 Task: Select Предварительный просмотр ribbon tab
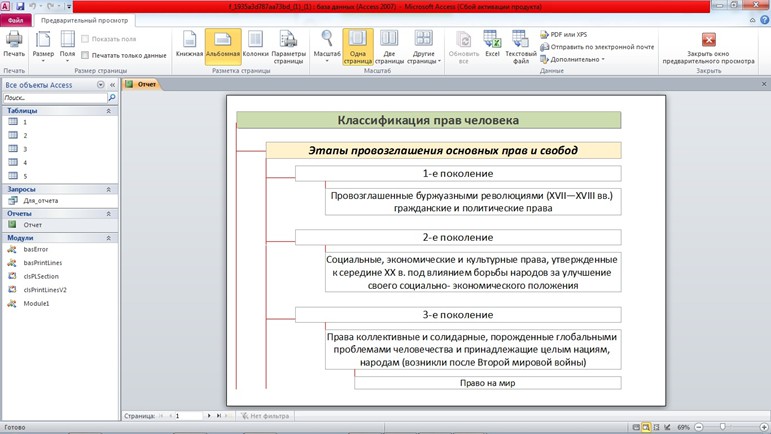tap(84, 20)
